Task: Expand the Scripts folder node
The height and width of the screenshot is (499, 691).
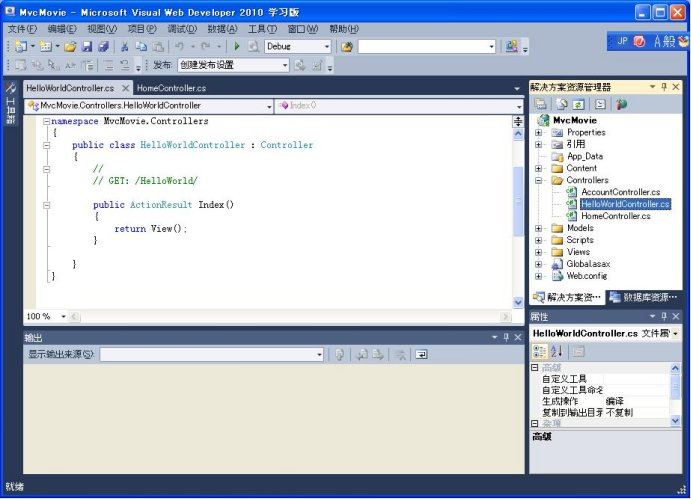Action: click(539, 240)
